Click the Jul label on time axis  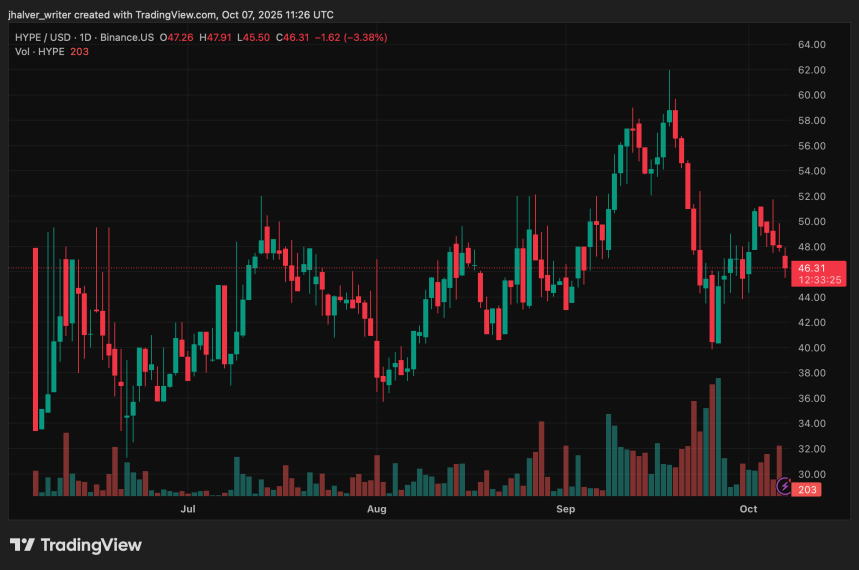click(x=187, y=509)
